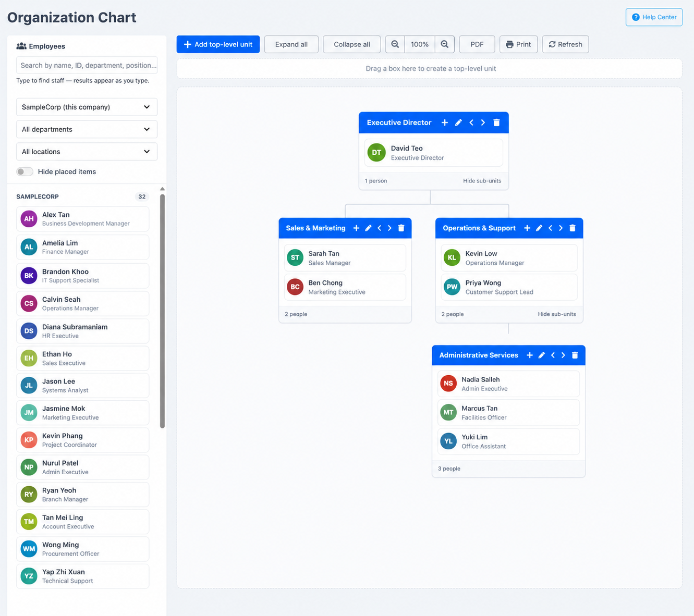This screenshot has width=694, height=616.
Task: Click the employee list scrollbar
Action: coord(162,311)
